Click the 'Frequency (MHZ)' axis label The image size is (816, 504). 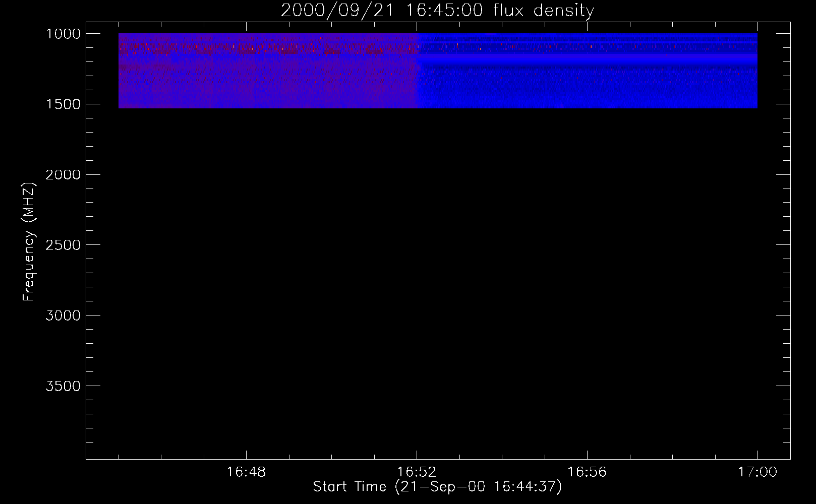(x=29, y=242)
